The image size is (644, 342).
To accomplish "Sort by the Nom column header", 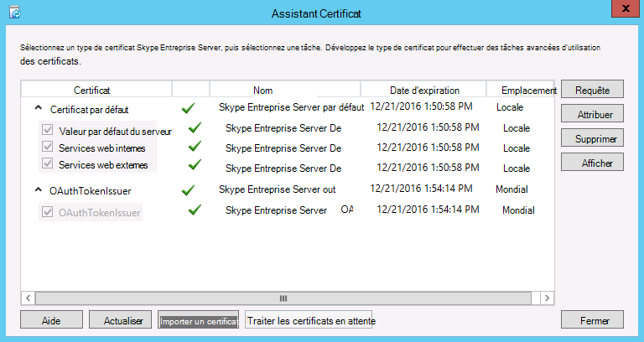I will tap(285, 90).
